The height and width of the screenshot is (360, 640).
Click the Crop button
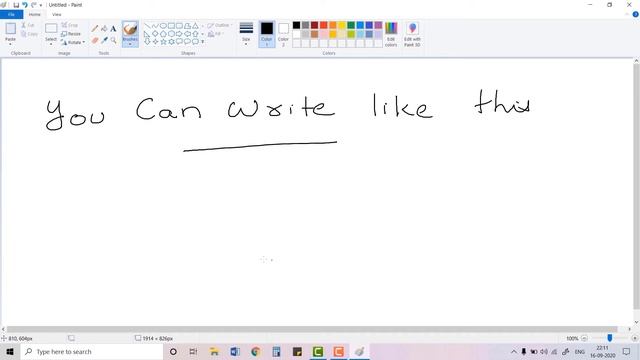tap(69, 25)
